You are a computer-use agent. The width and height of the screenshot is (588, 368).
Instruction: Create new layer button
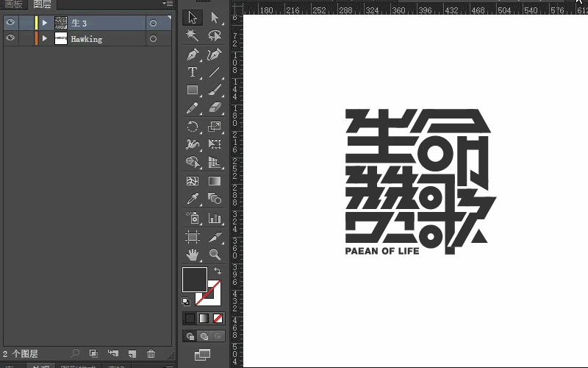coord(132,353)
